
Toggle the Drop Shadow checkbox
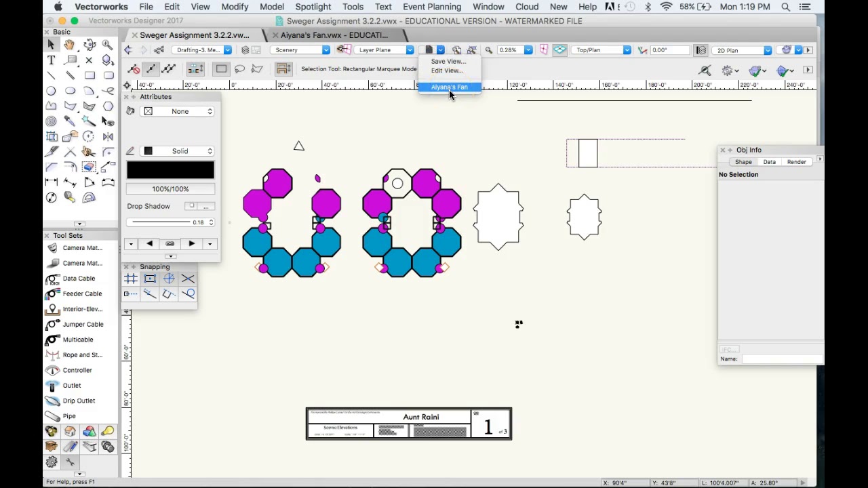click(192, 206)
